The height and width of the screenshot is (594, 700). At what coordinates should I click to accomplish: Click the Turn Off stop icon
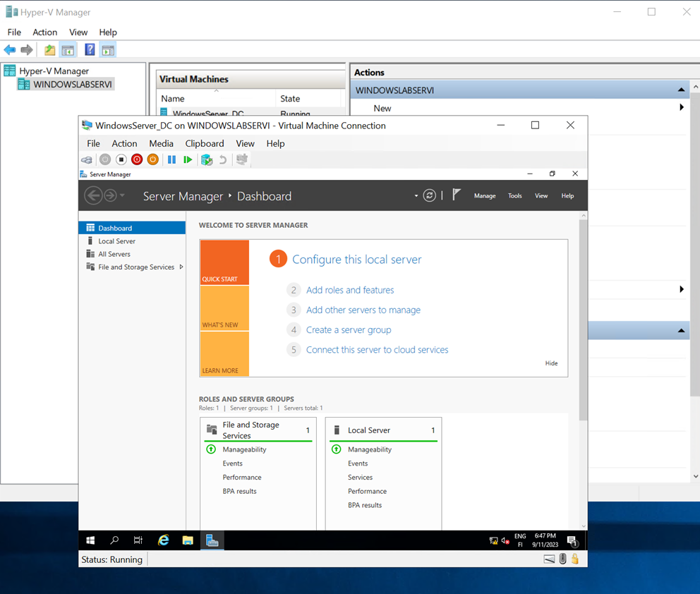click(121, 160)
